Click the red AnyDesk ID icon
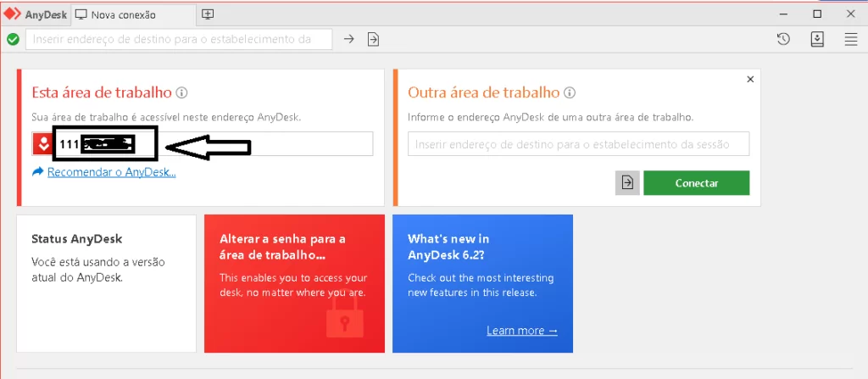 point(42,144)
